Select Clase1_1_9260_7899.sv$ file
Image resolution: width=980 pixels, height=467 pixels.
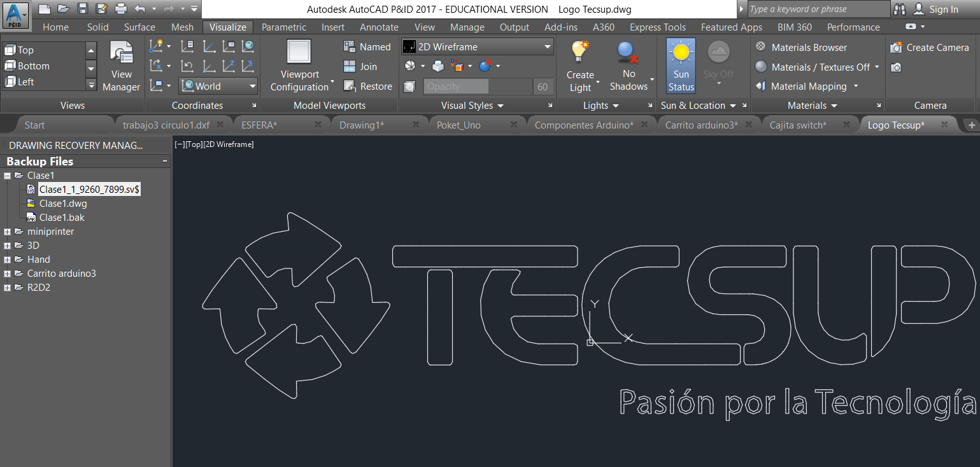(x=89, y=189)
